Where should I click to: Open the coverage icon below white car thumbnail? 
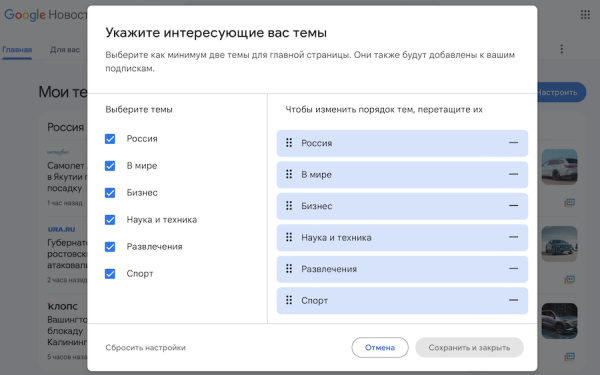point(569,202)
